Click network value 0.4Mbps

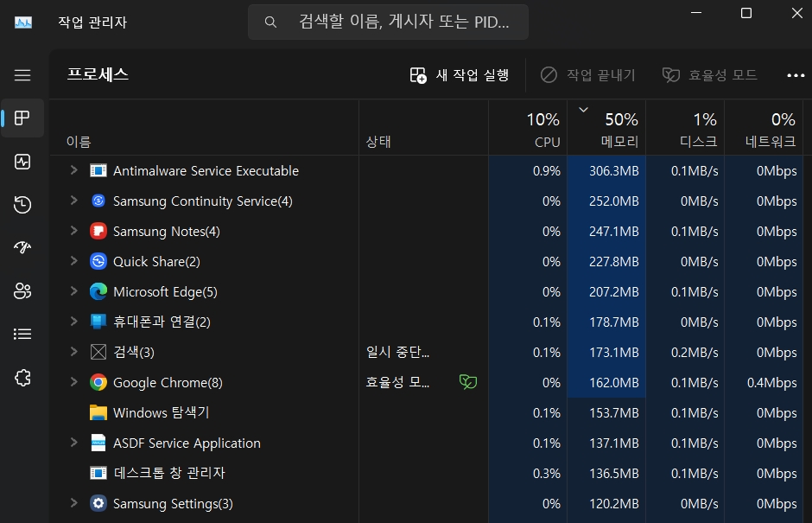[771, 383]
